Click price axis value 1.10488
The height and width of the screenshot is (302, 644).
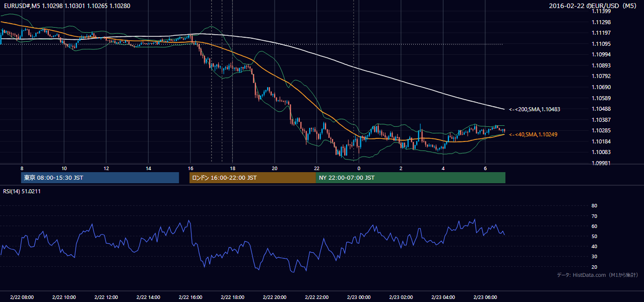coord(602,109)
